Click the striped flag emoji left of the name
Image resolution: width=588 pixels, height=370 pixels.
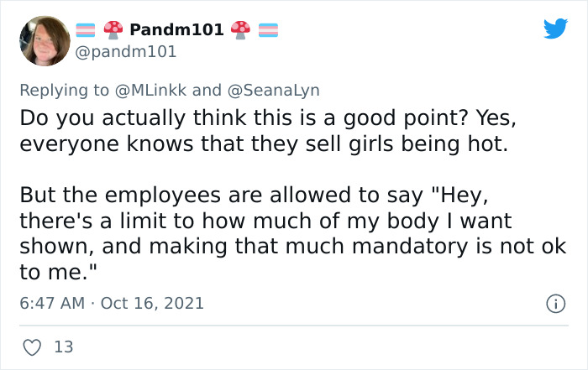87,30
